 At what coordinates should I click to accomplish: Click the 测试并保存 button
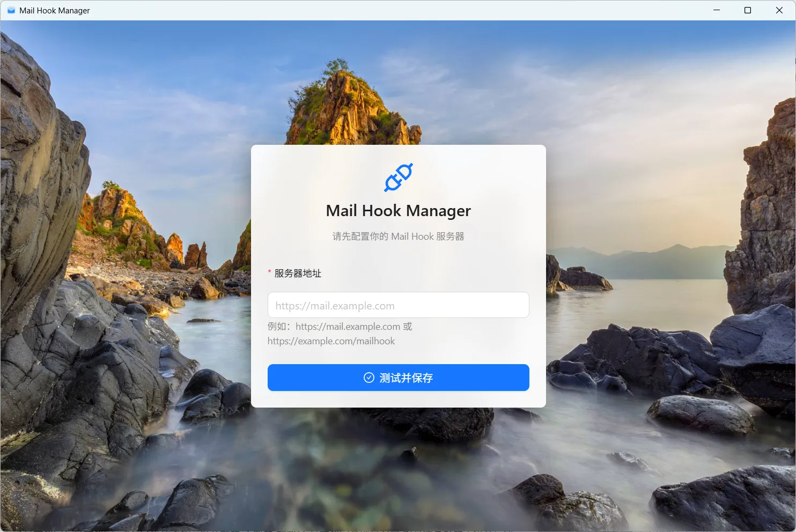pyautogui.click(x=399, y=378)
